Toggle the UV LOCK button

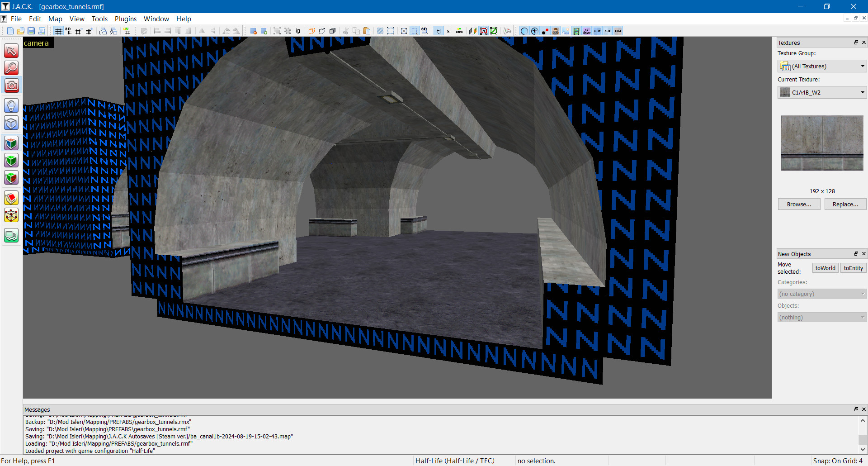coord(459,31)
